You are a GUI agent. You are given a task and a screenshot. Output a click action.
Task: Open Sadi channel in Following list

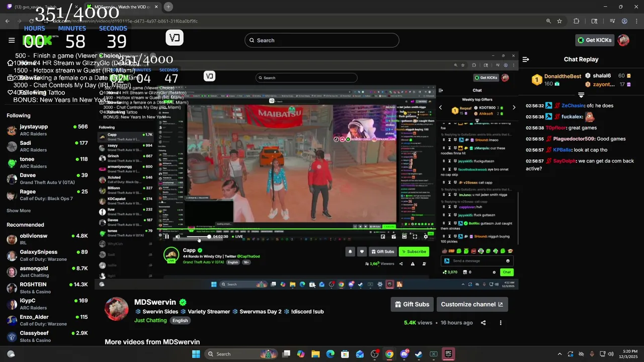(x=47, y=146)
